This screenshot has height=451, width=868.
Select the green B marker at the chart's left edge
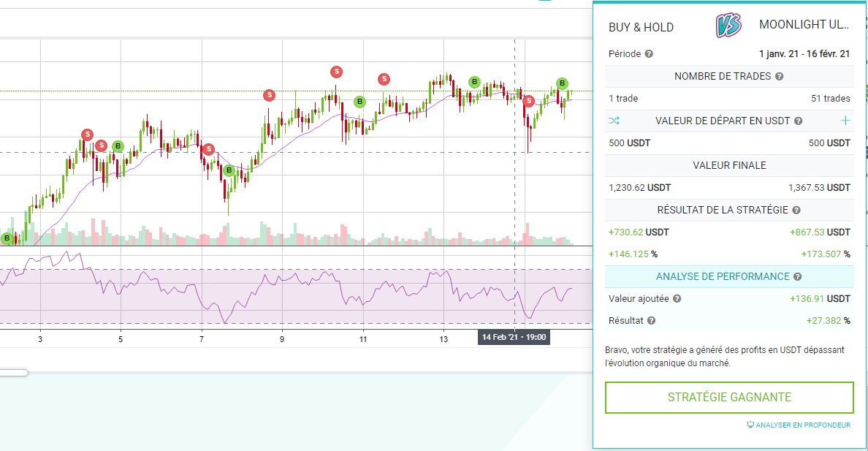pos(7,238)
